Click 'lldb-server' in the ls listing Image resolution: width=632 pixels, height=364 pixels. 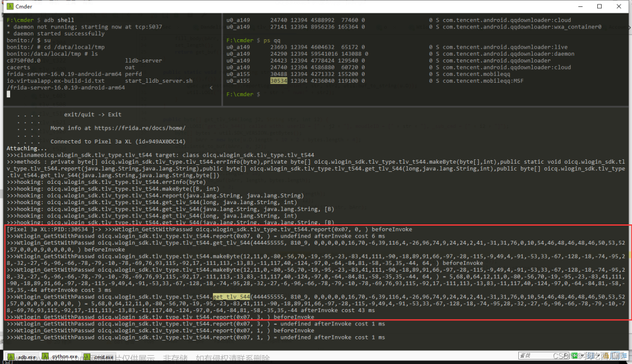tap(143, 61)
